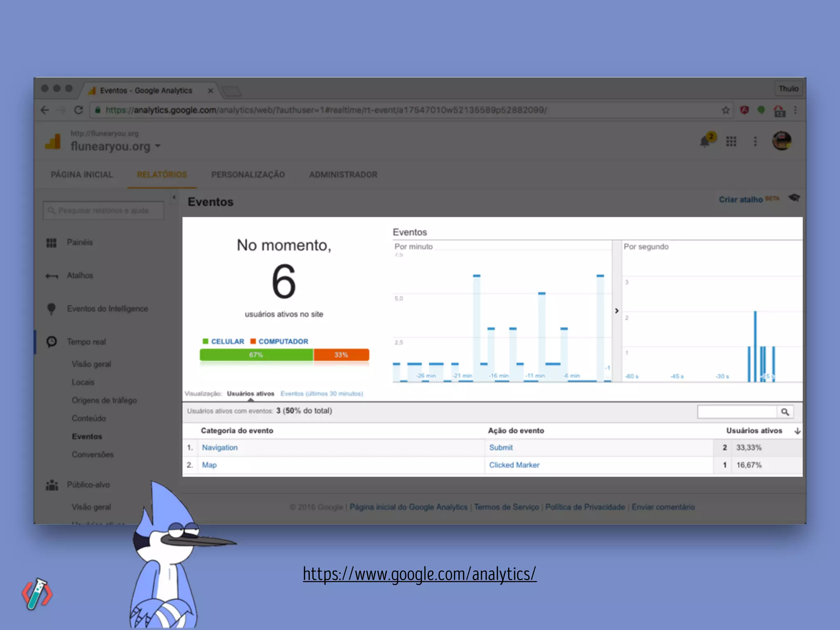Click the browser forward arrow
Image resolution: width=840 pixels, height=630 pixels.
(x=62, y=110)
